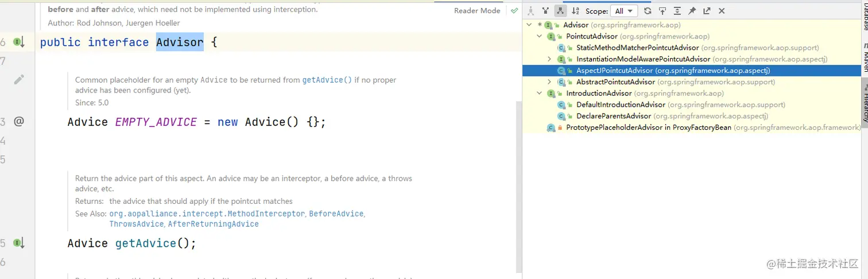Close the hierarchy tab with X
The height and width of the screenshot is (279, 868).
coord(722,11)
